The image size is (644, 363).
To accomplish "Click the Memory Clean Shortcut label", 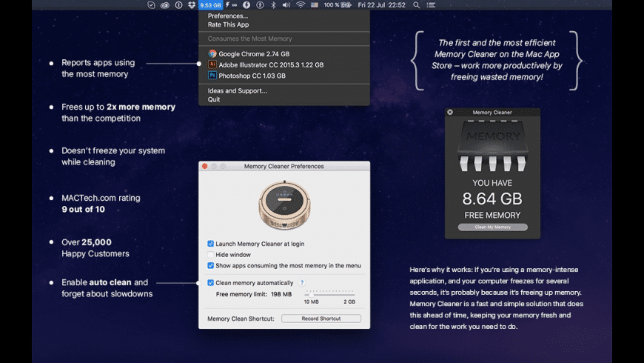I will pyautogui.click(x=241, y=319).
